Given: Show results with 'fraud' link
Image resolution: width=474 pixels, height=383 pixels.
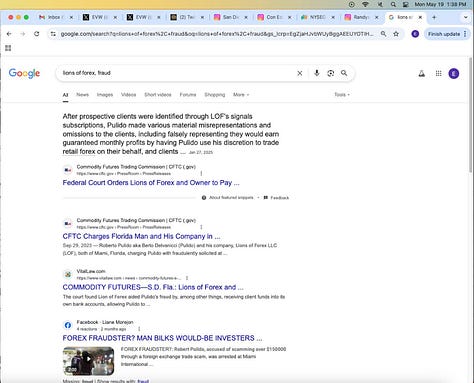Looking at the screenshot, I should click(143, 381).
